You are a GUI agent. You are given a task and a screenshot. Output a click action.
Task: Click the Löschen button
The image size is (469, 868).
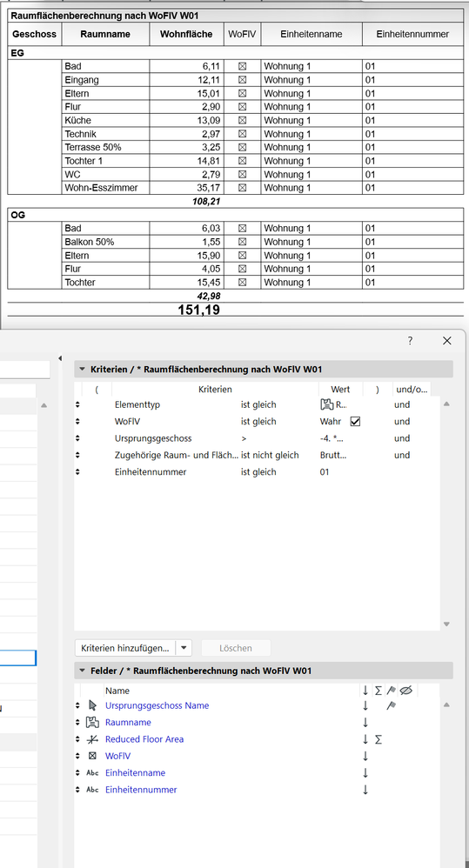pyautogui.click(x=236, y=648)
